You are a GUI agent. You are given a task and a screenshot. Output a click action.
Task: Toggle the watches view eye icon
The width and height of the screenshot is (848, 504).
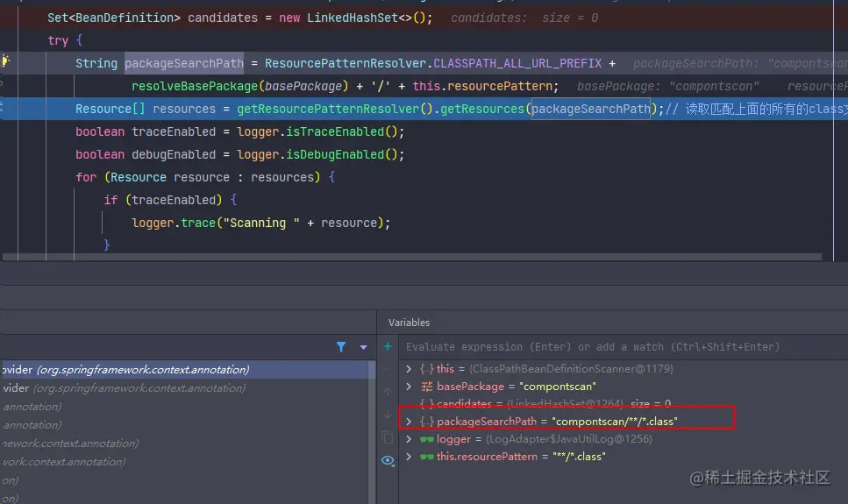tap(388, 460)
